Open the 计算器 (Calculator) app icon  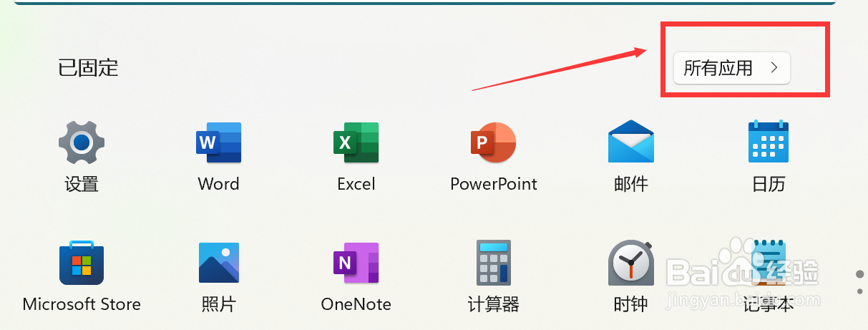tap(493, 263)
